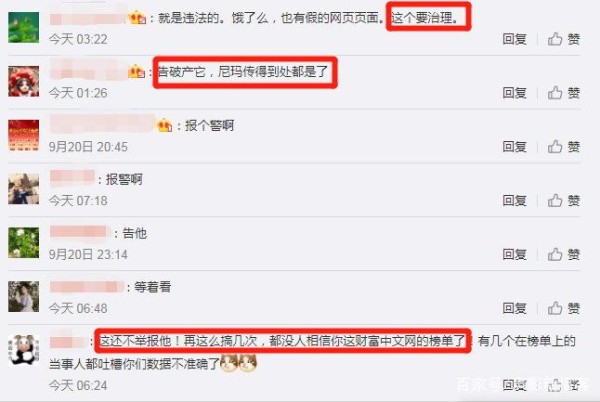Screen dimensions: 600x402
Task: Reply to the 报警啊 comment
Action: click(x=514, y=201)
